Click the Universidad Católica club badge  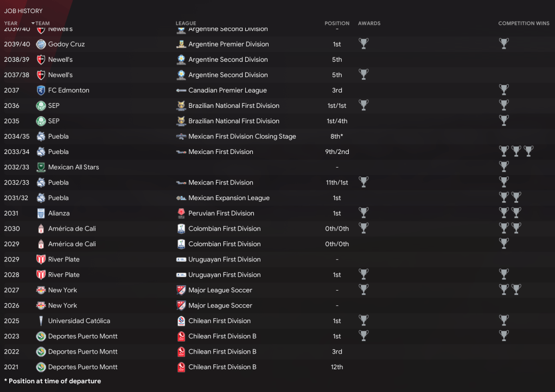(x=41, y=321)
